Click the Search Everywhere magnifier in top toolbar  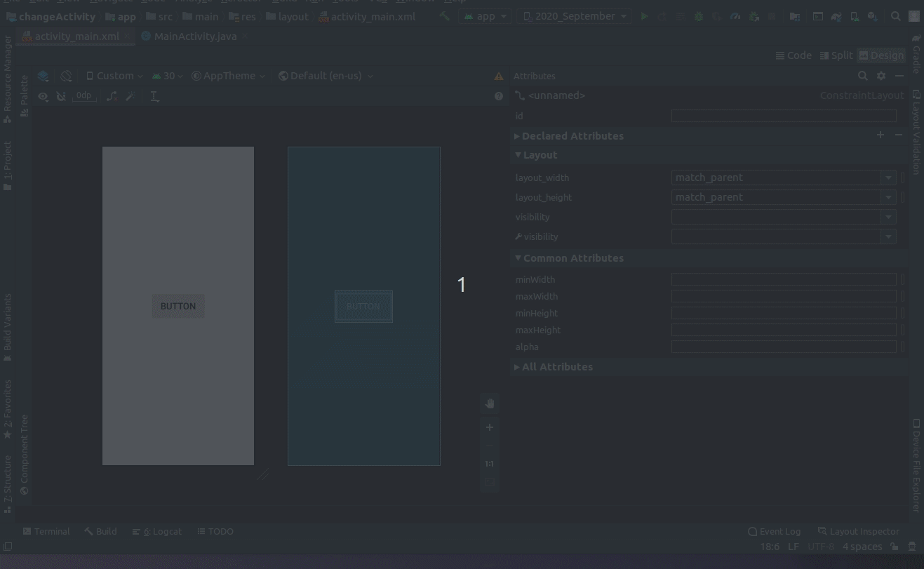click(896, 16)
